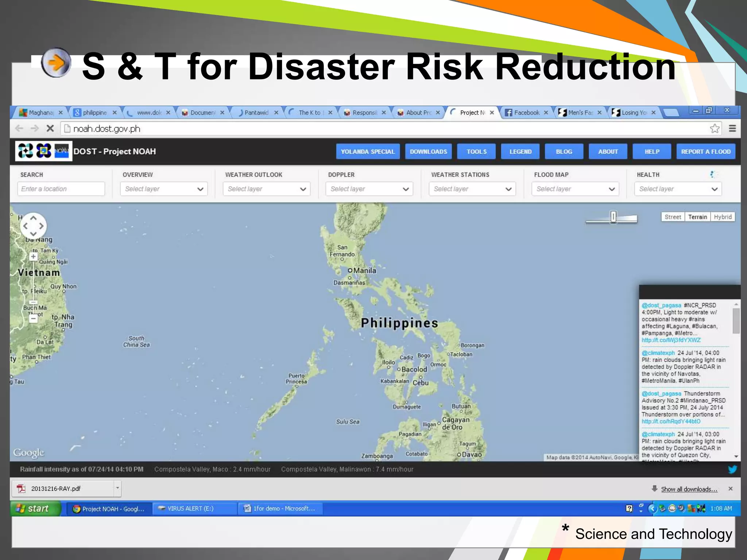Open the TOOLS menu button
The image size is (747, 560).
tap(476, 151)
